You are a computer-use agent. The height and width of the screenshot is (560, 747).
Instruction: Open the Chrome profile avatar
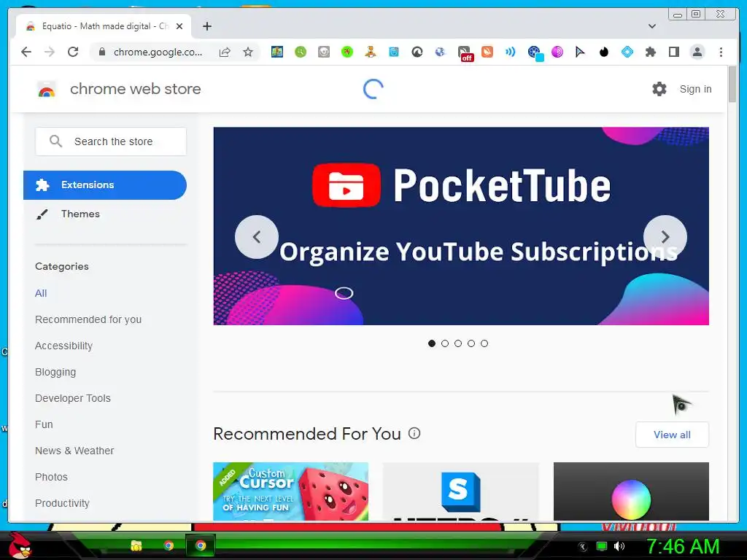click(x=697, y=52)
